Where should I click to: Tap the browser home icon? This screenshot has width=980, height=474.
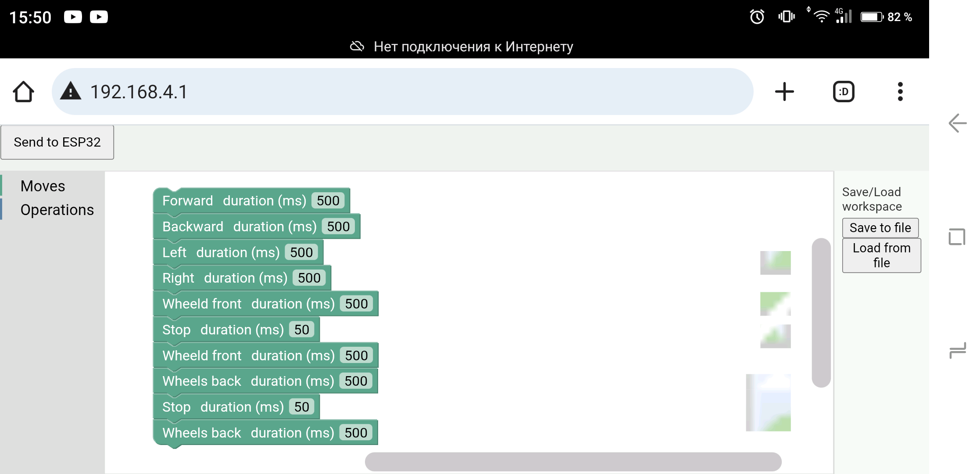[23, 92]
